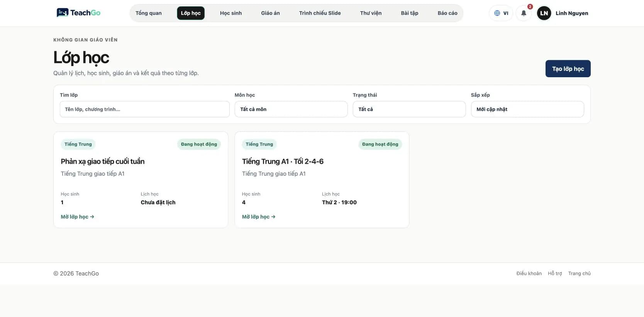Click Trang chủ footer link
Screen dimensions: 644x317
coord(579,273)
